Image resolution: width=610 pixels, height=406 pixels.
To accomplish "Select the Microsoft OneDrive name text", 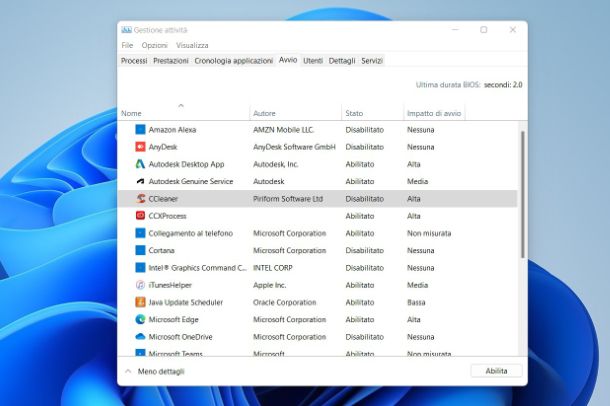I will 181,337.
